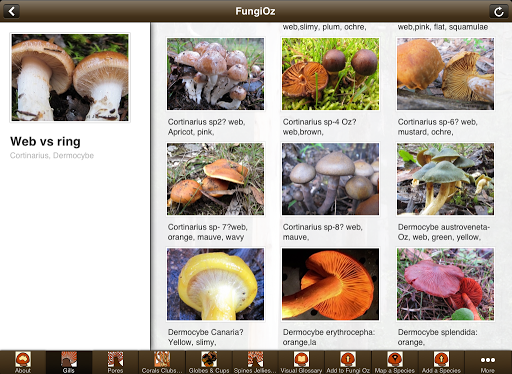Go back with the arrow button

(x=11, y=11)
